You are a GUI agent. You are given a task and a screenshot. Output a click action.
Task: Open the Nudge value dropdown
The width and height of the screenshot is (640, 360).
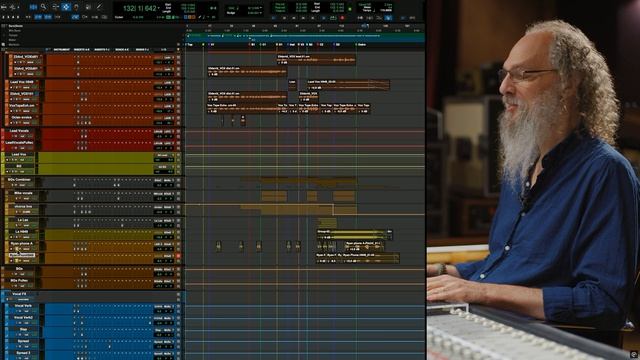click(261, 13)
